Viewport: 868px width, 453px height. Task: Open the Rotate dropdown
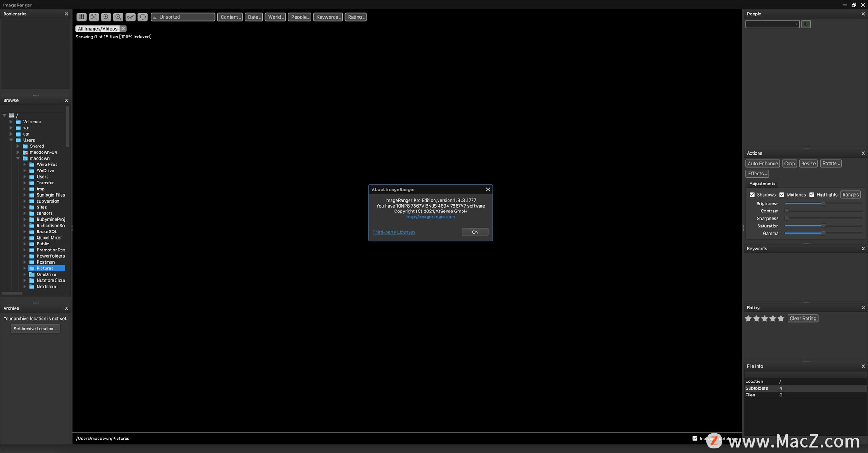tap(830, 164)
